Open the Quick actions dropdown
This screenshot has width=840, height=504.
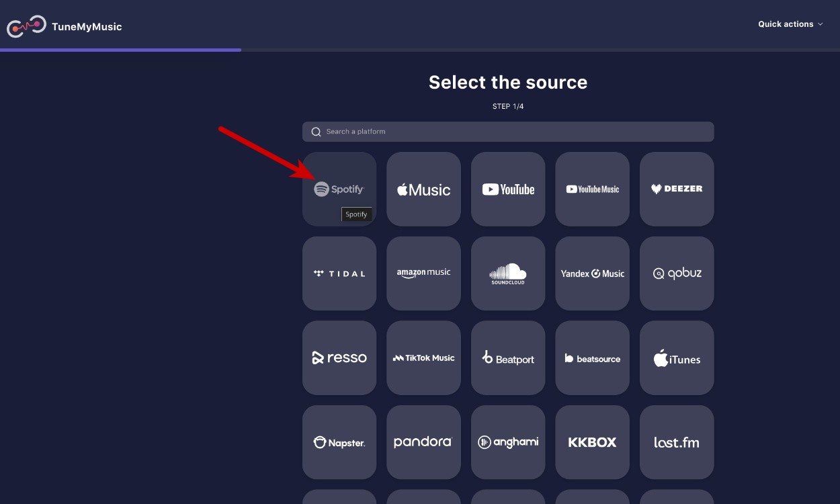(x=790, y=24)
